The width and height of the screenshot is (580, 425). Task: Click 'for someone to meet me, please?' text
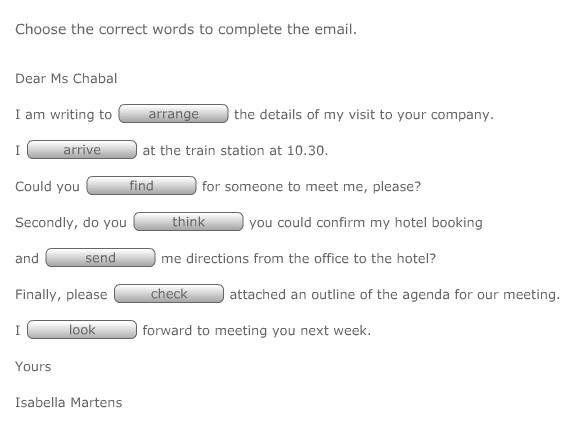coord(311,187)
